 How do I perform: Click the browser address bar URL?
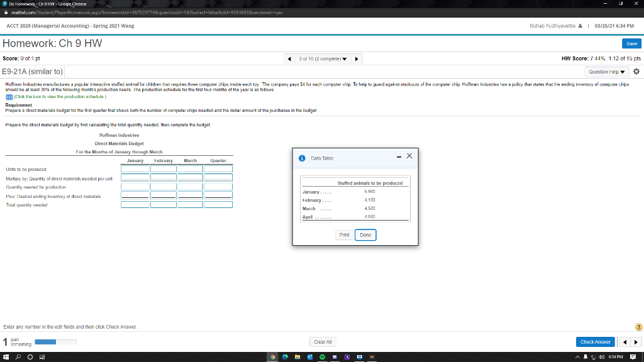(x=147, y=13)
